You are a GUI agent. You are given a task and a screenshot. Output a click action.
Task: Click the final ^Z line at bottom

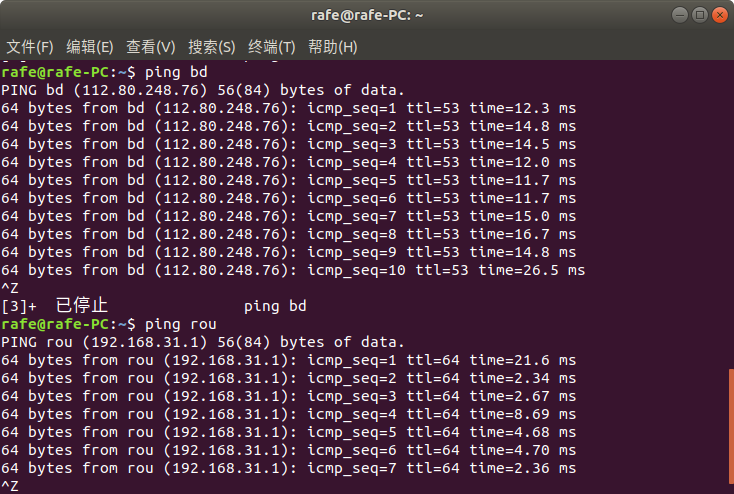(x=10, y=486)
